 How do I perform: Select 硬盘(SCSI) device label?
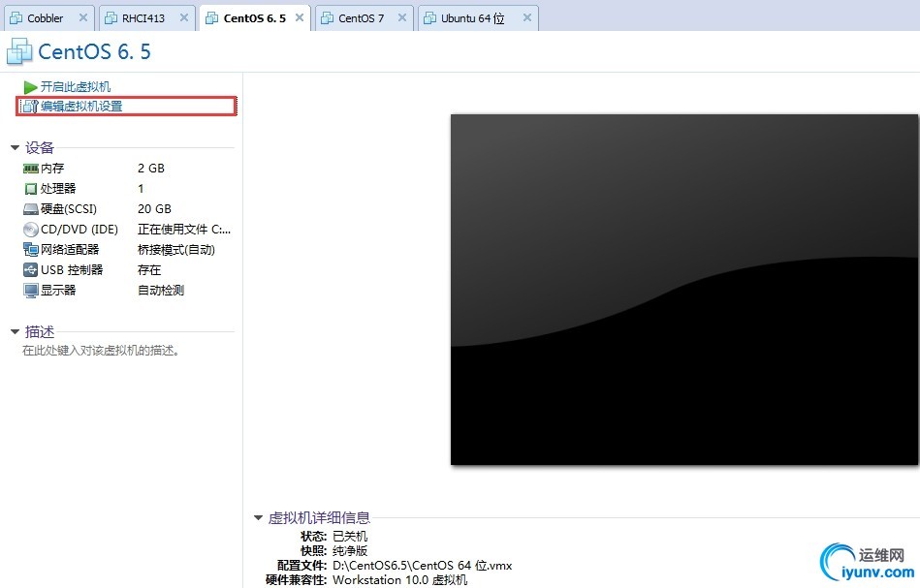pyautogui.click(x=69, y=208)
